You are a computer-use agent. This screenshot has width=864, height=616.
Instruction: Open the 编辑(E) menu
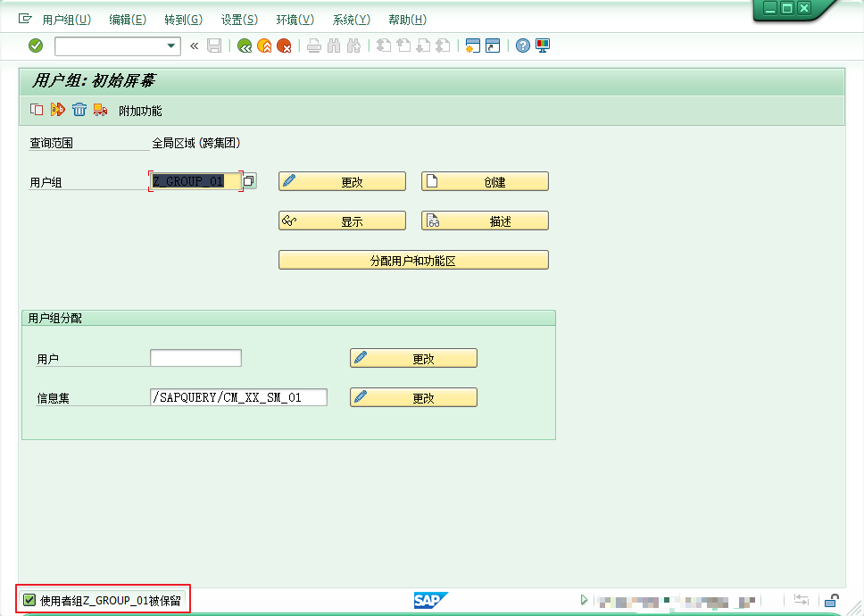[x=128, y=20]
